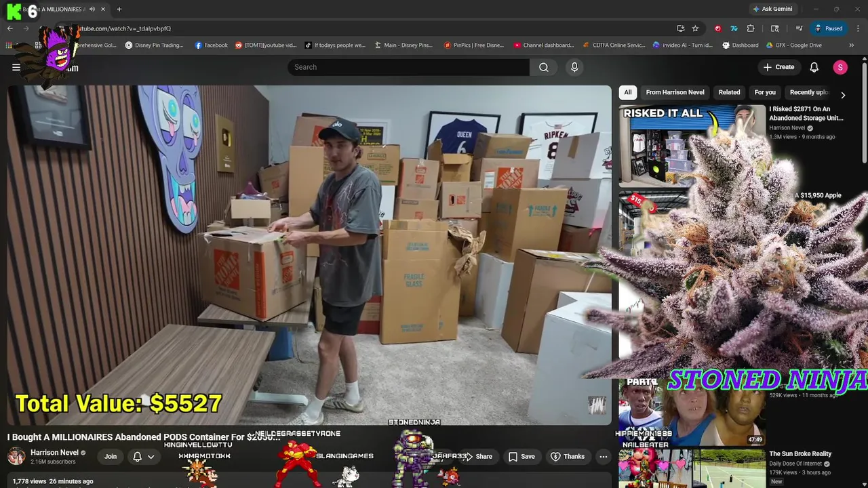Open the subscription notification bell dropdown
868x488 pixels.
pos(144,457)
